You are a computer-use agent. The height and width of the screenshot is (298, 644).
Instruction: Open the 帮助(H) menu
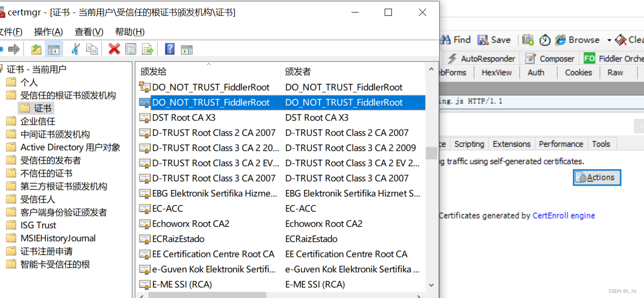click(130, 32)
